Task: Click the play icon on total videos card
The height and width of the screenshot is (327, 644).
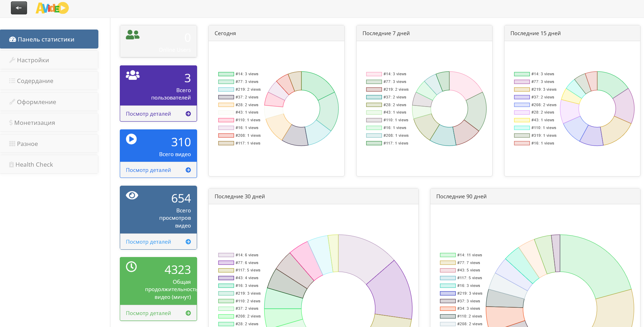Action: (131, 139)
